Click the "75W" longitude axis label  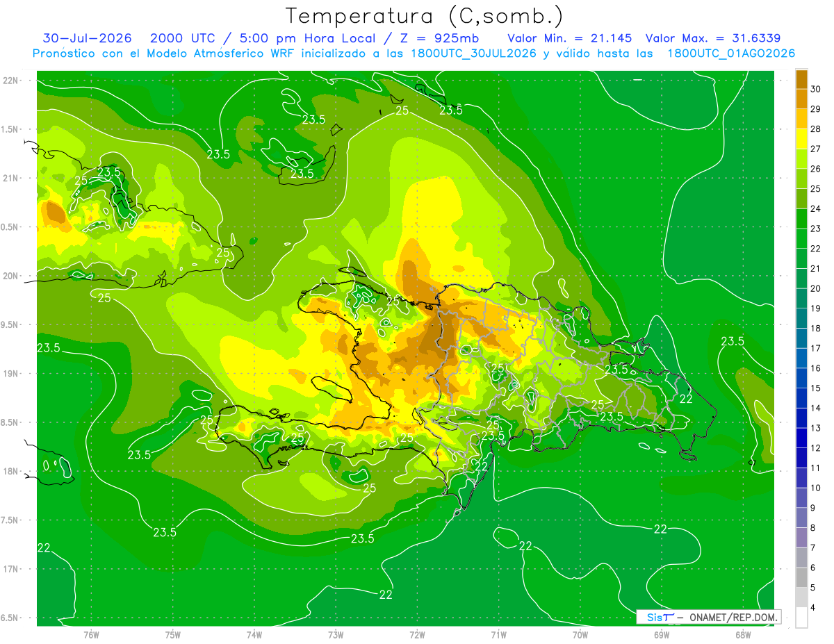pos(173,634)
